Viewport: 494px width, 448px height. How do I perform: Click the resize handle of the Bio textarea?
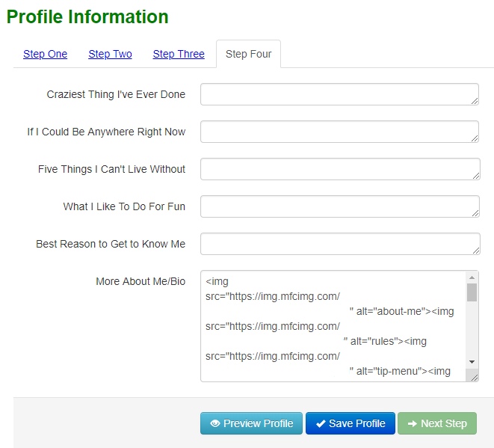pyautogui.click(x=474, y=377)
